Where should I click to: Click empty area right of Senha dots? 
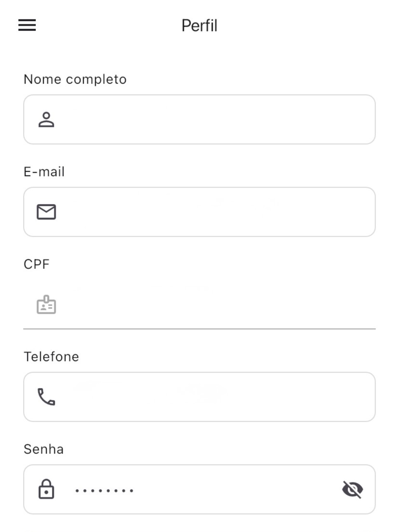click(x=237, y=490)
